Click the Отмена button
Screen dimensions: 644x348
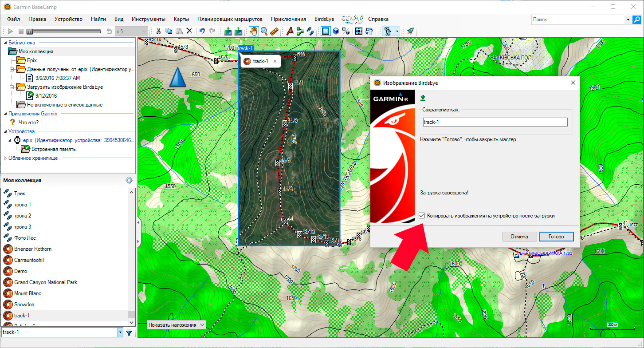519,237
